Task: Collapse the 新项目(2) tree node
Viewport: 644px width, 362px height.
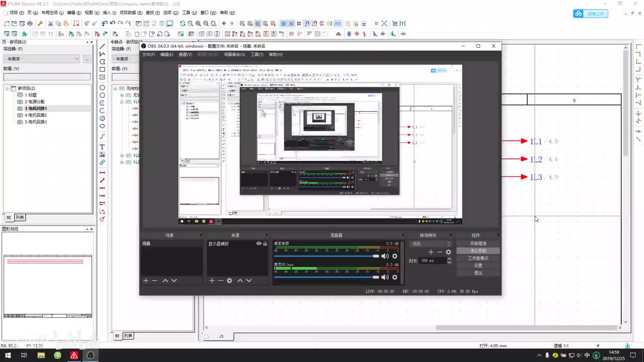Action: point(7,88)
